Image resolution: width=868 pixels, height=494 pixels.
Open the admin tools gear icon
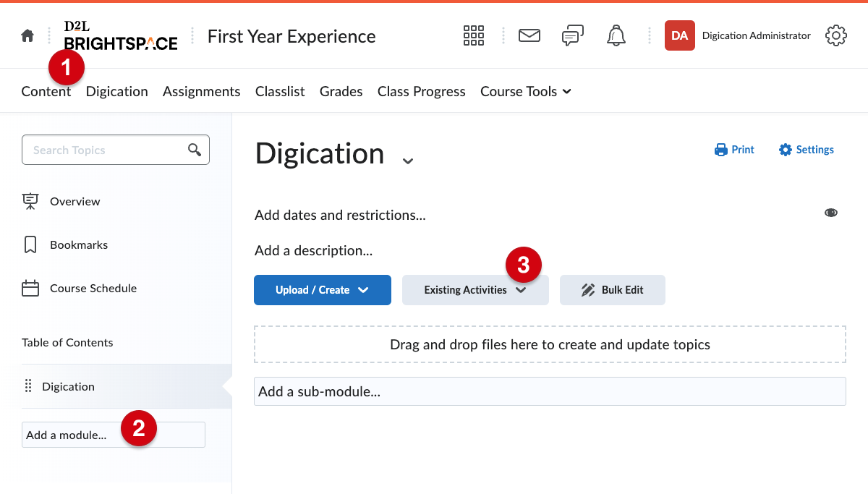836,35
